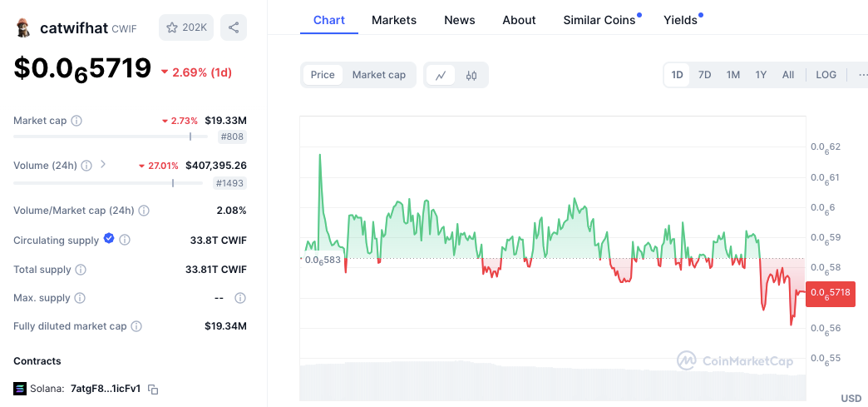The image size is (868, 407).
Task: Select the Price chart toggle
Action: [323, 75]
